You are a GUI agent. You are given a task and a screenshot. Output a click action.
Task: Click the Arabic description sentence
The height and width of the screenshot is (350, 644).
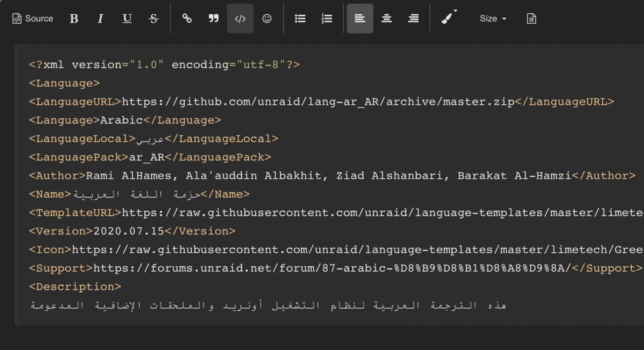tap(268, 306)
